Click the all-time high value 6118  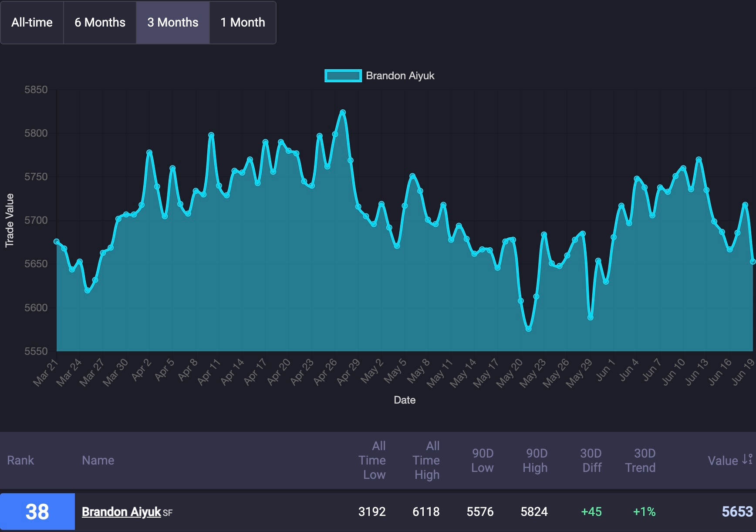pos(426,512)
